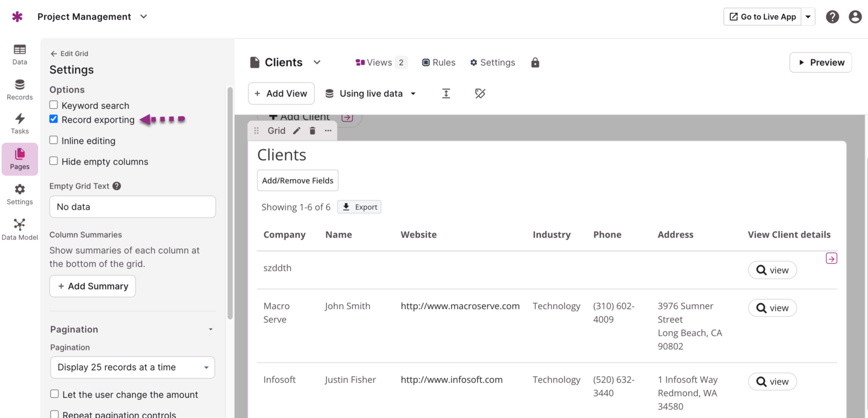The height and width of the screenshot is (418, 868).
Task: Open the user account profile icon
Action: click(x=855, y=17)
